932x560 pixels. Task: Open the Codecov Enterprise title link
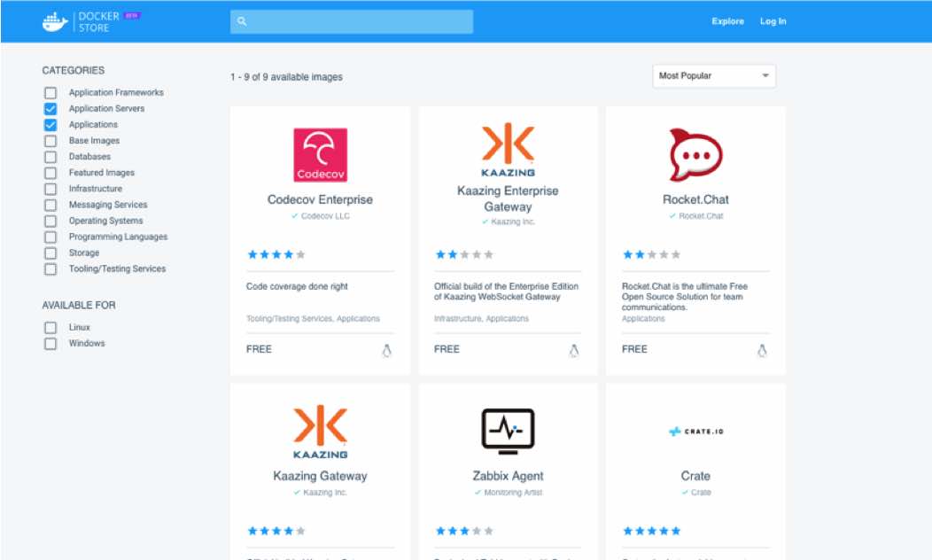point(321,199)
